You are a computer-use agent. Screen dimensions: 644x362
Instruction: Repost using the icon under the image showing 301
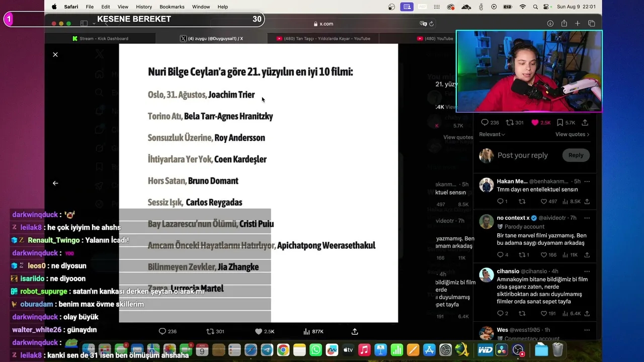(x=210, y=331)
